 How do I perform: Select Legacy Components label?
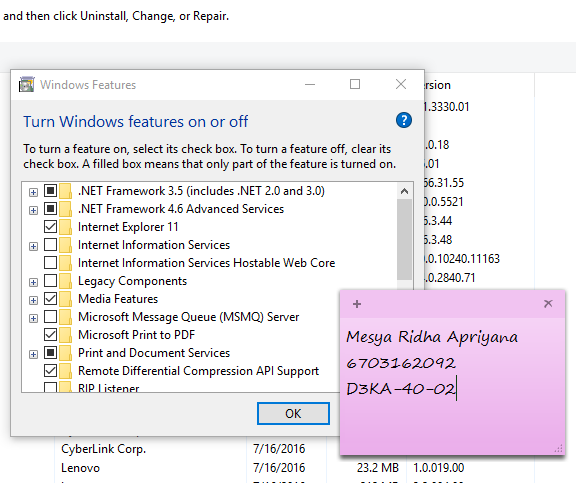tap(132, 281)
